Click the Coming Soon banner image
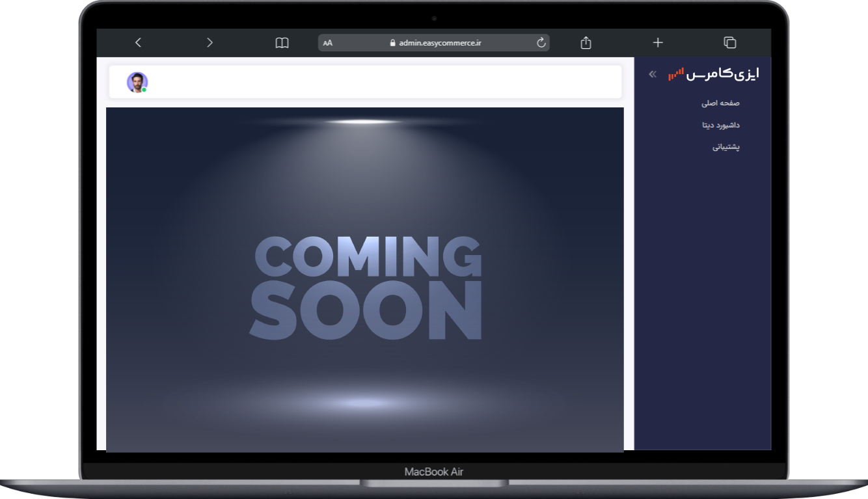This screenshot has height=499, width=868. click(x=365, y=280)
